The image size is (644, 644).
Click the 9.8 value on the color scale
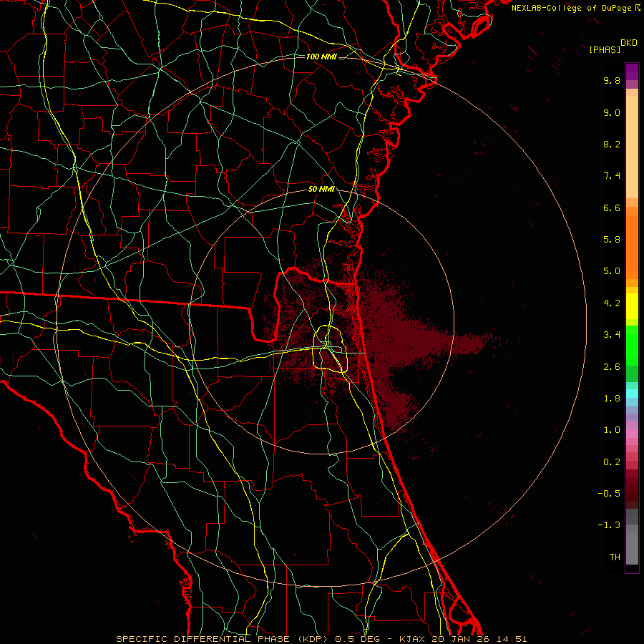click(x=612, y=80)
